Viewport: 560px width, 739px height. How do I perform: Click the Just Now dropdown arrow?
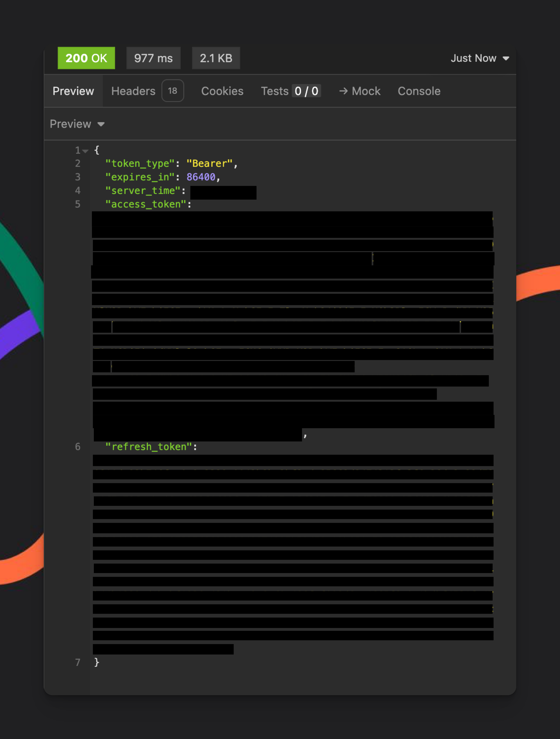[506, 58]
